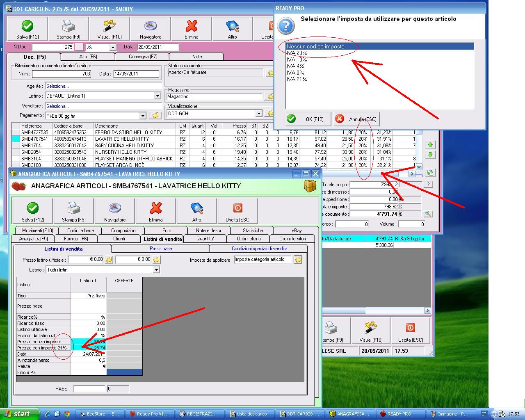Click Agente Seleziona... link field
The width and height of the screenshot is (525, 420).
pos(103,86)
